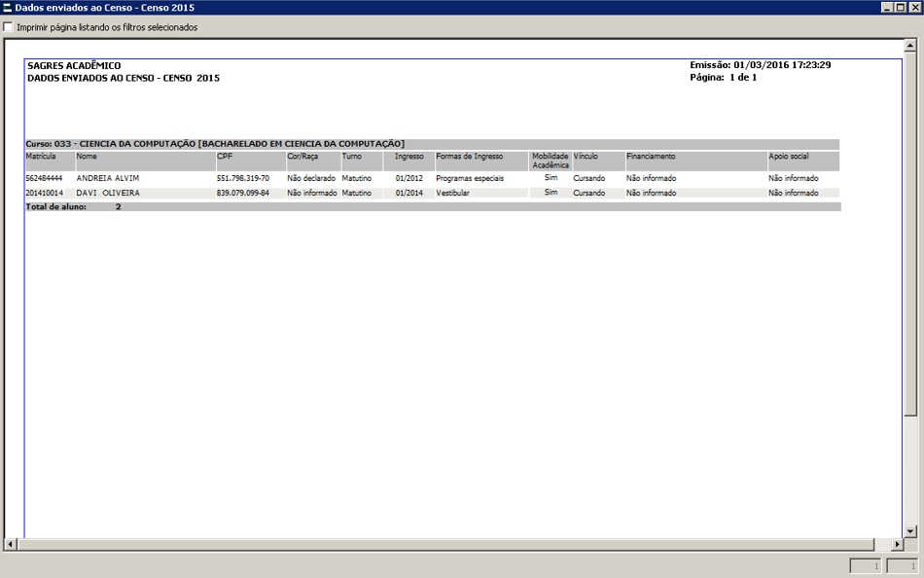
Task: Check the filter listing option above the report
Action: (x=8, y=27)
